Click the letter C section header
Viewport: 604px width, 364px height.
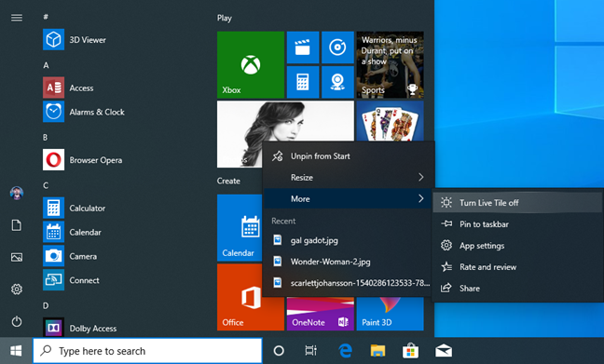[x=46, y=185]
